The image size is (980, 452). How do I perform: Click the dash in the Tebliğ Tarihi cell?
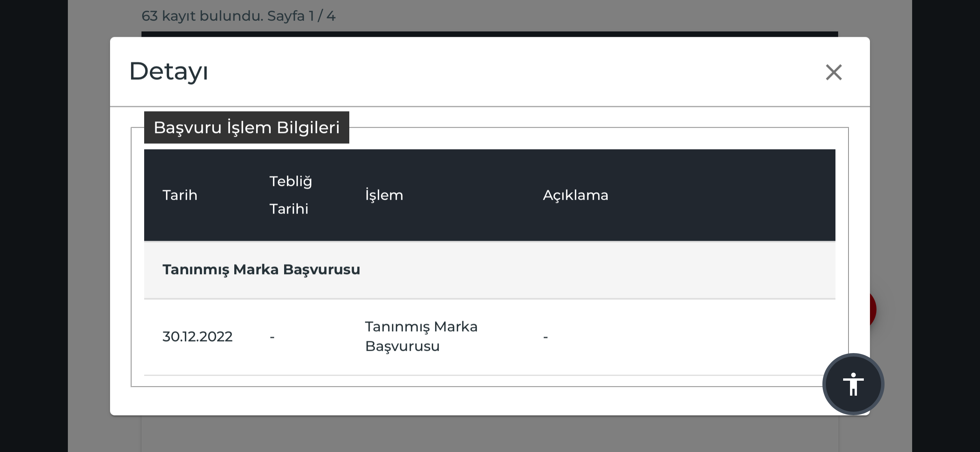click(x=272, y=337)
